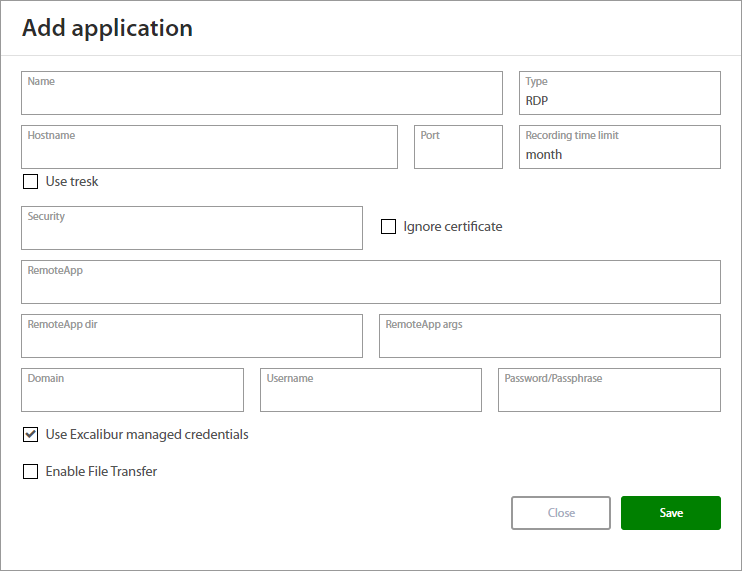
Task: Tick the Ignore certificate checkbox
Action: [389, 227]
